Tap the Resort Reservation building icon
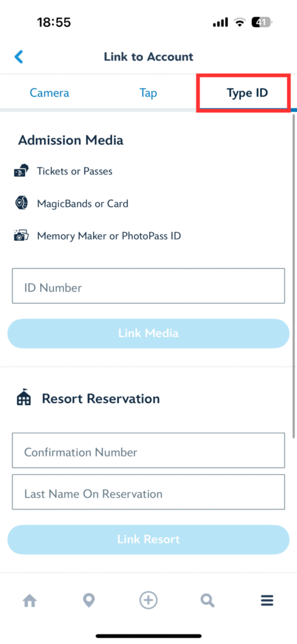Viewport: 297px width, 644px height. click(x=23, y=398)
